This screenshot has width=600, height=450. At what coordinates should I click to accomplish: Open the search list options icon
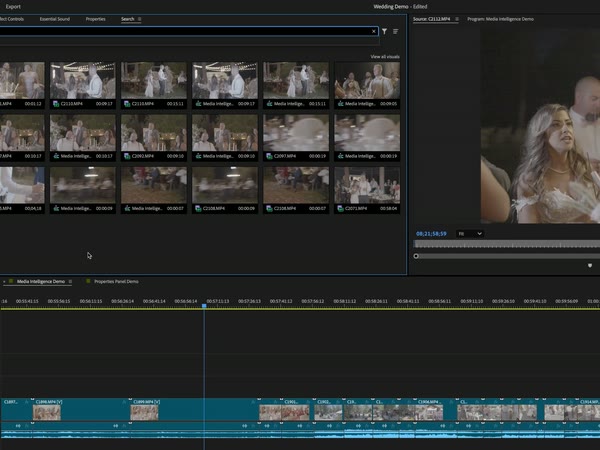tap(396, 31)
